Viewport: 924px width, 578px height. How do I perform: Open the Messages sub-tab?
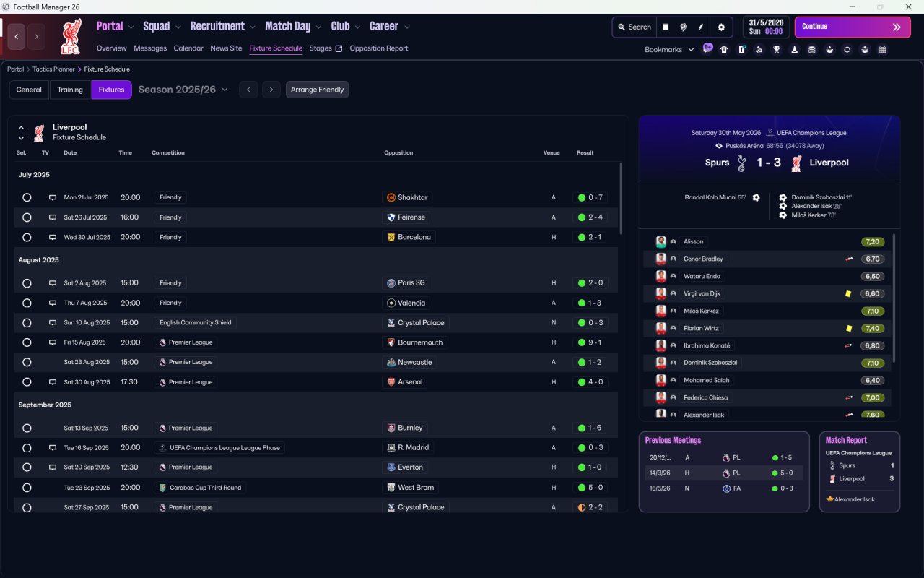pyautogui.click(x=150, y=48)
